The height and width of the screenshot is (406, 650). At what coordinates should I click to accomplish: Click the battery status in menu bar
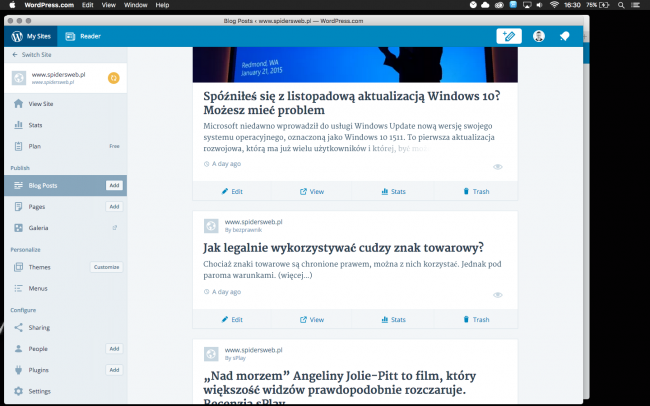click(x=598, y=5)
